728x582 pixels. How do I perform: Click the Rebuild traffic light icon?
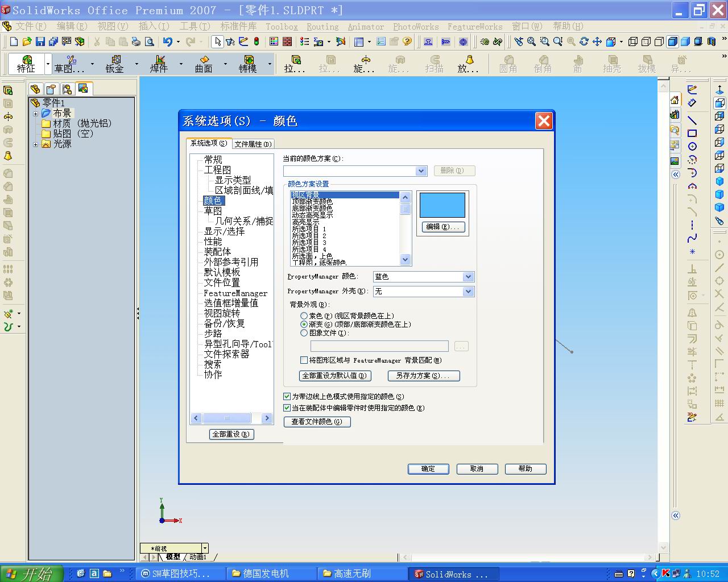point(257,41)
